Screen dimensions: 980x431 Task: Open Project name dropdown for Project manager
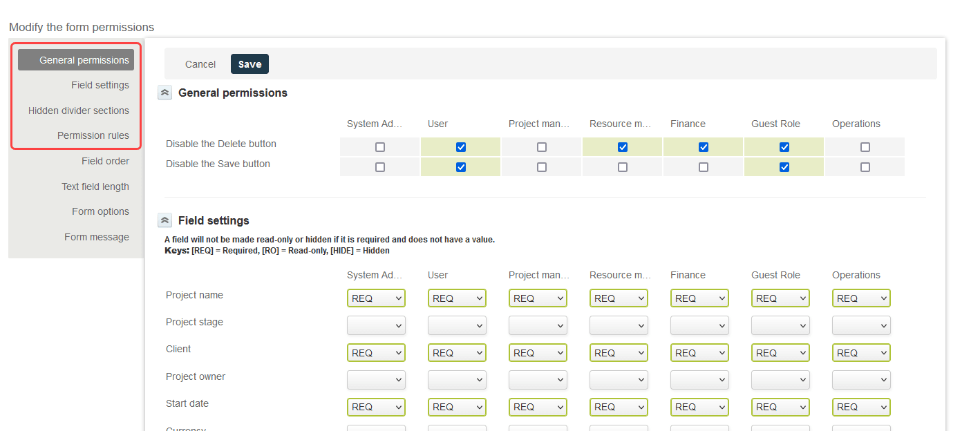tap(538, 298)
